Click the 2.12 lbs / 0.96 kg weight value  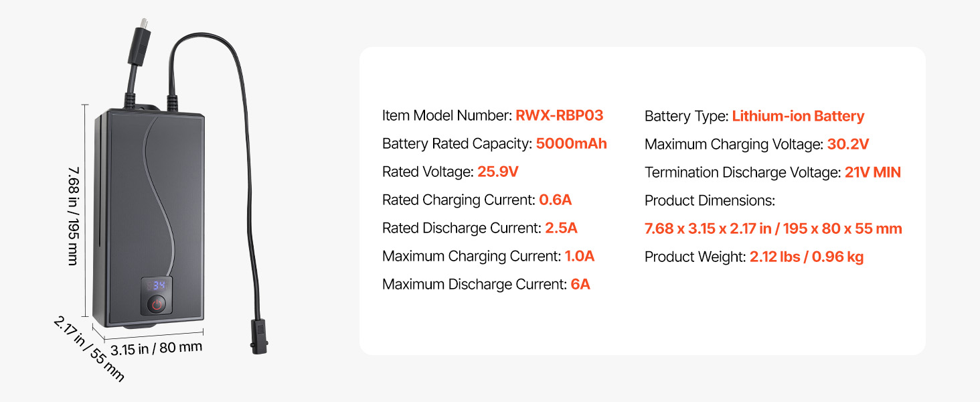point(807,257)
